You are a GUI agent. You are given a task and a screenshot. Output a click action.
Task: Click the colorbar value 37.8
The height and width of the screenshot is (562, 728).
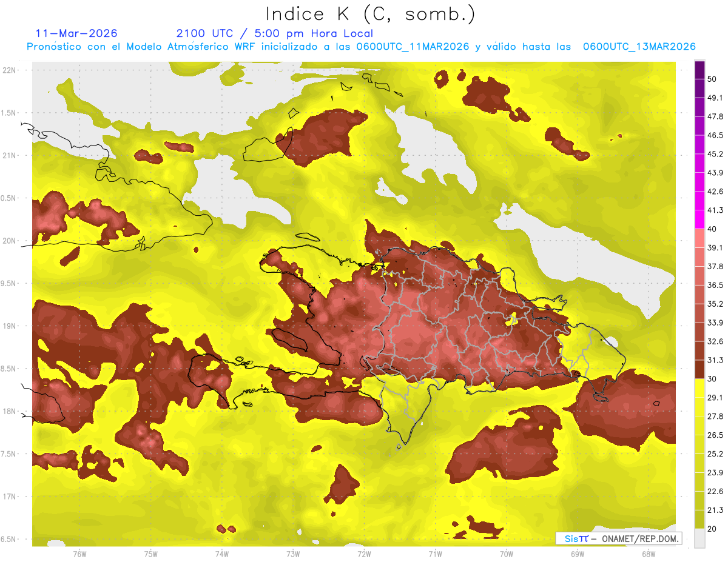715,266
